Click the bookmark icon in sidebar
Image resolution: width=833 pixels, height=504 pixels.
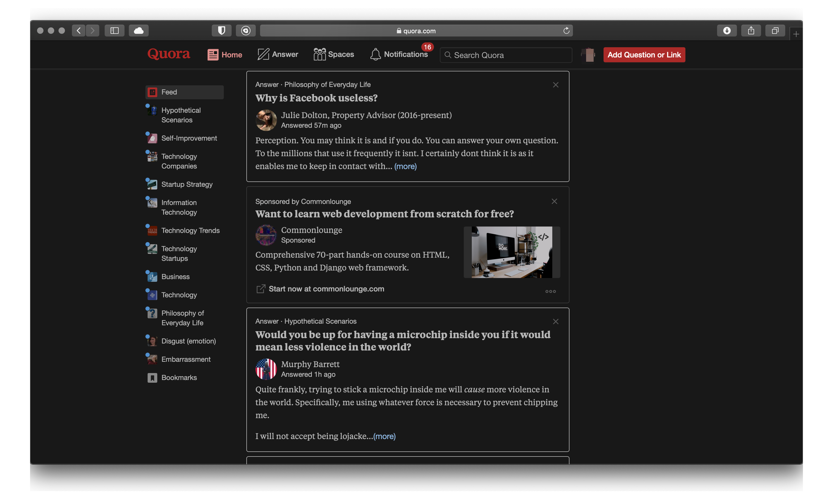click(152, 377)
